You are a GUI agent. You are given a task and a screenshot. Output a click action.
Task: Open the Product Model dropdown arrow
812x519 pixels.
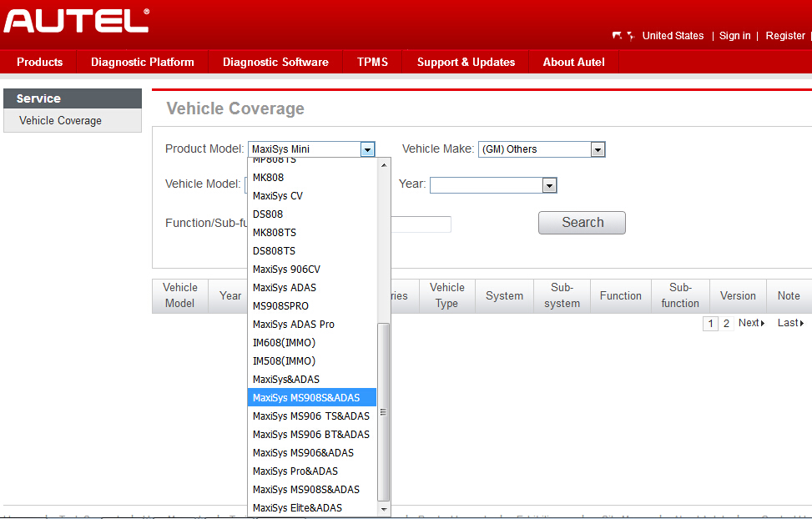coord(367,149)
